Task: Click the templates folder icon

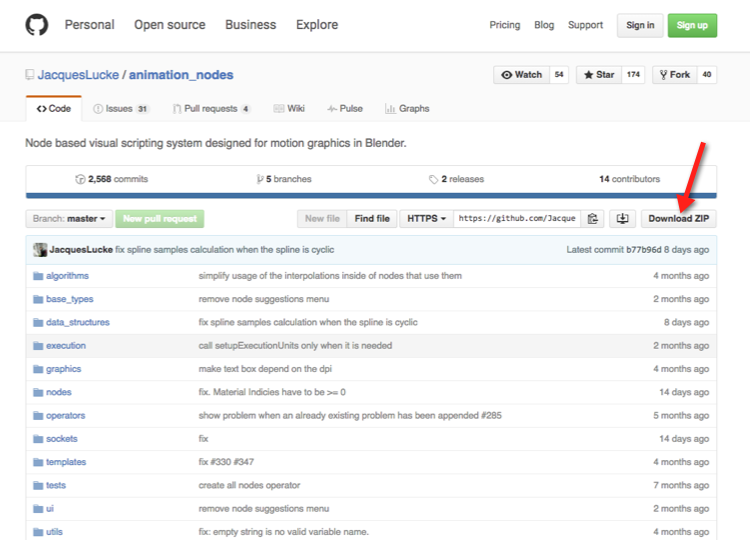Action: [x=38, y=462]
